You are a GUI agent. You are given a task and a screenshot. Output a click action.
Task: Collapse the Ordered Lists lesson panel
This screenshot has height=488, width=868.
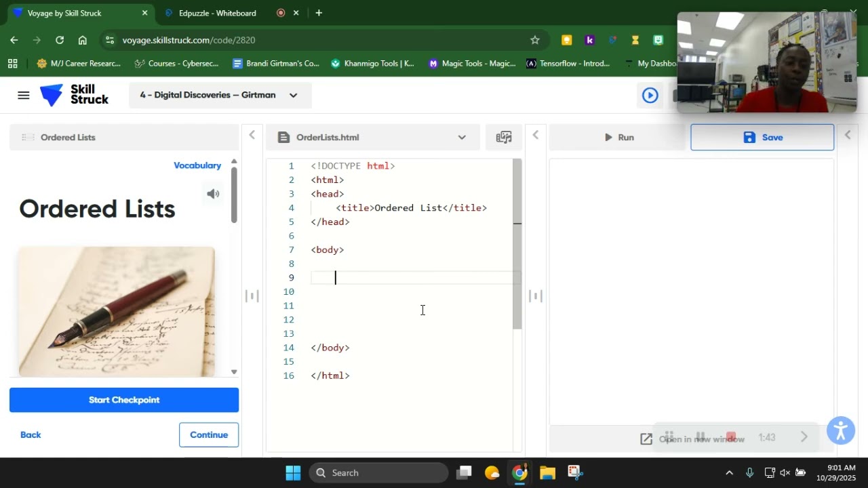(x=252, y=135)
